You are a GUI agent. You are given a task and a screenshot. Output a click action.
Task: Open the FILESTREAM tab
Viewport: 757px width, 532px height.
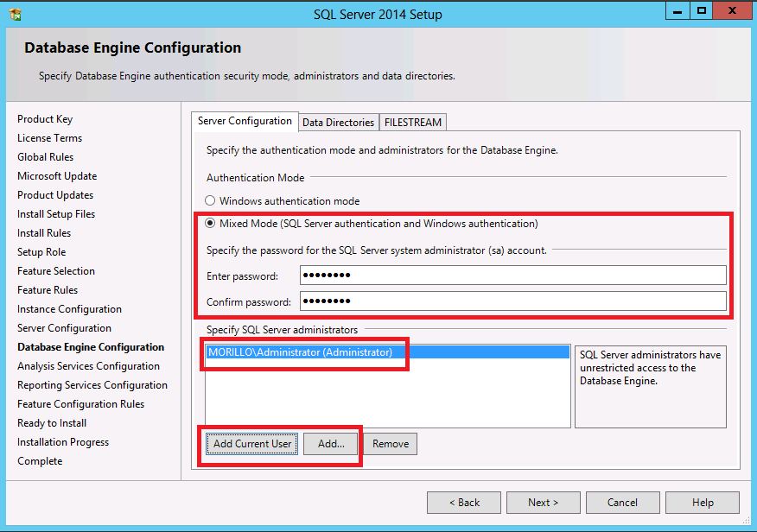pos(413,123)
